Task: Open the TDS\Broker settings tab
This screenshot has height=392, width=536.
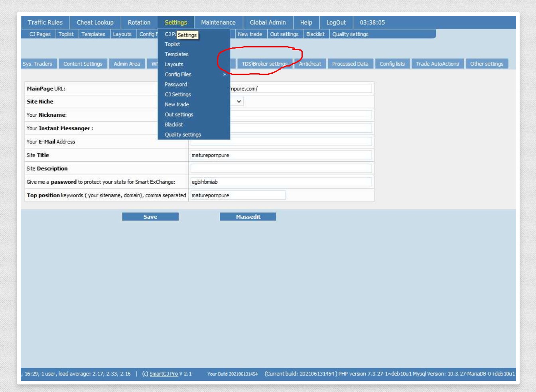Action: (265, 64)
